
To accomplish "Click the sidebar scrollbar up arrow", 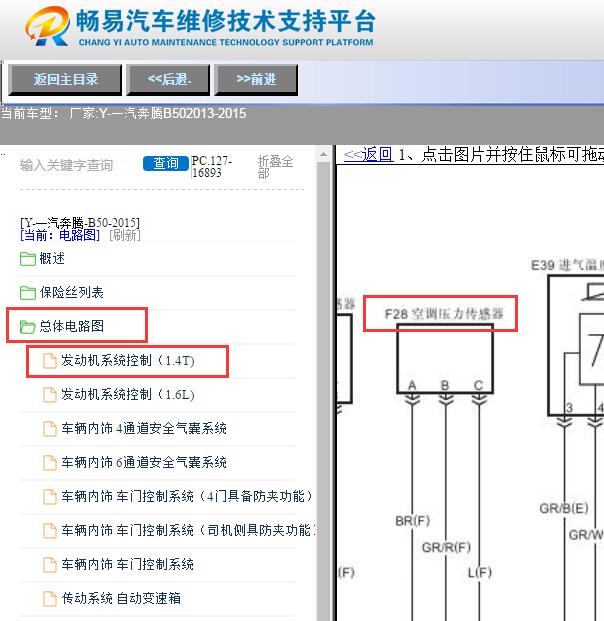I will click(324, 154).
